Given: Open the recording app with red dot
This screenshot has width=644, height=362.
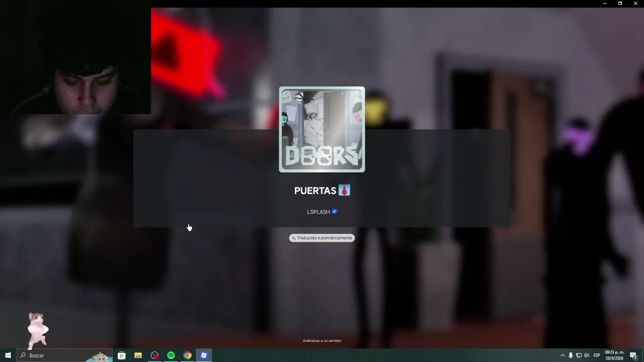Looking at the screenshot, I should 154,355.
